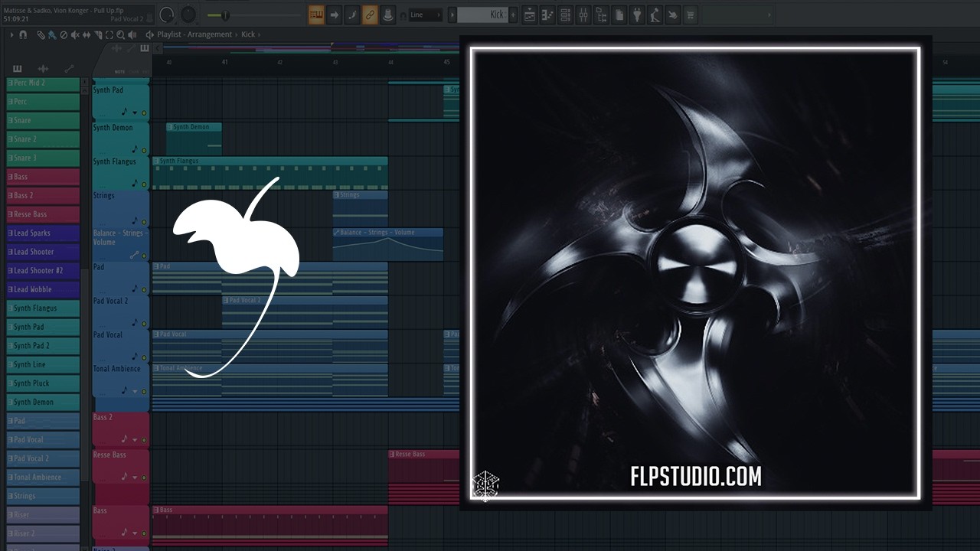Mute the Pad track
Screen dimensions: 980x551
click(144, 289)
